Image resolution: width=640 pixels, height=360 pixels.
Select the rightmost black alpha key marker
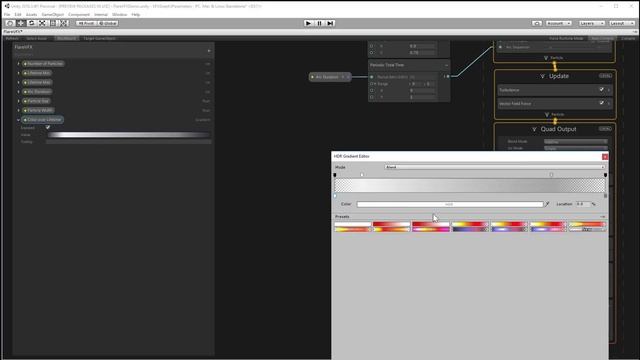coord(605,175)
